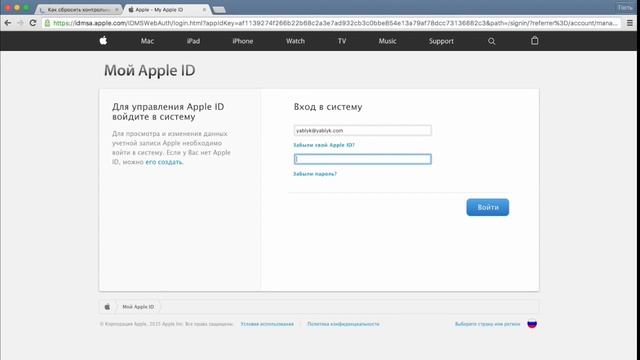Click the Apple icon in the footer breadcrumb
The image size is (640, 360).
(x=107, y=307)
